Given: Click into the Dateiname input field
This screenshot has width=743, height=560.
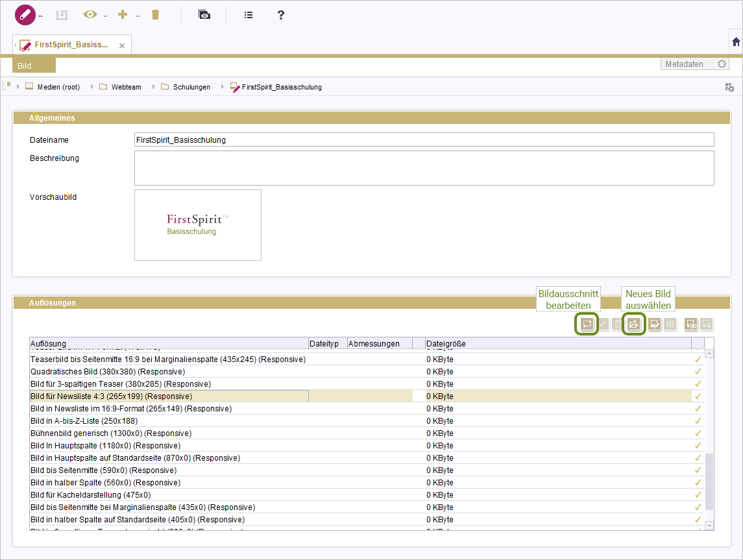Looking at the screenshot, I should coord(424,140).
